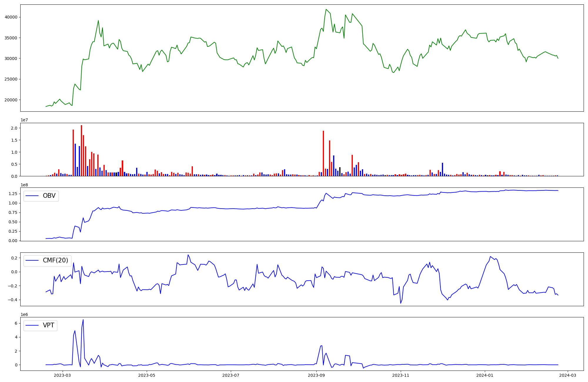Click the 1.25 tick on OBV axis

click(13, 194)
